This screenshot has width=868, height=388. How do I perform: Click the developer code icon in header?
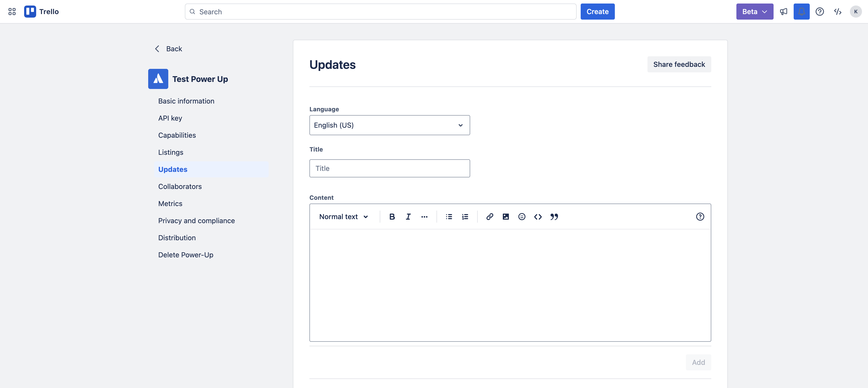tap(838, 12)
